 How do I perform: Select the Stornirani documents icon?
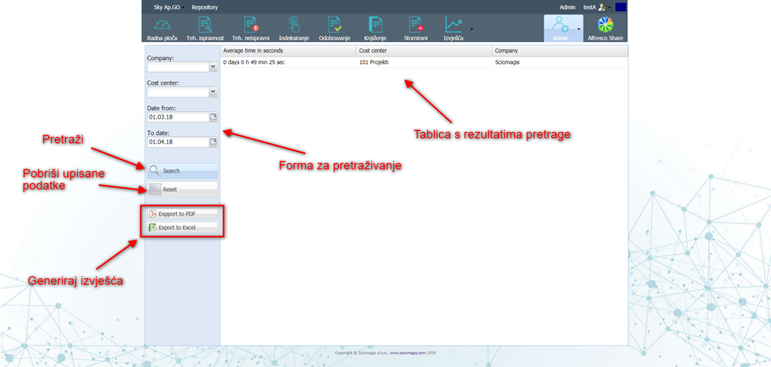(x=416, y=25)
